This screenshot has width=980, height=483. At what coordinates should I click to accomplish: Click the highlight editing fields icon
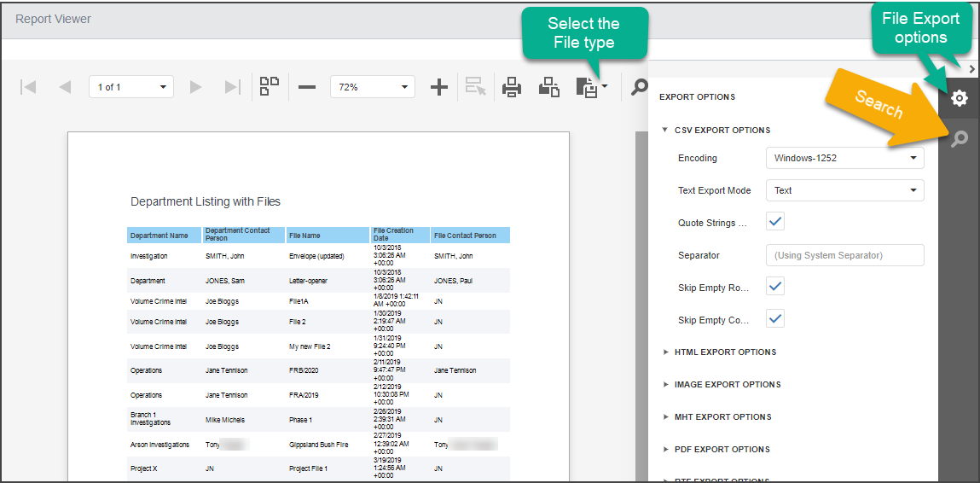tap(476, 87)
